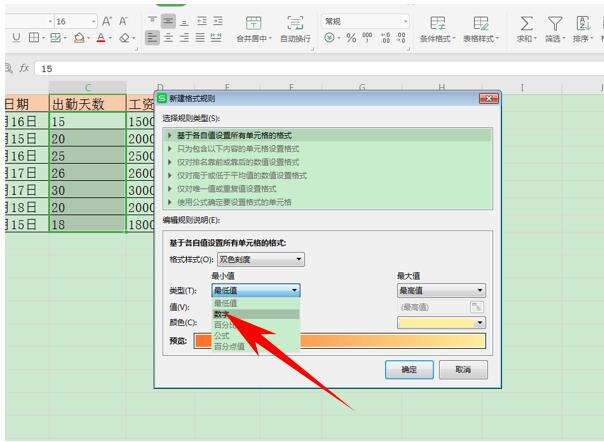
Task: Expand the borders dropdown arrow
Action: pos(43,38)
